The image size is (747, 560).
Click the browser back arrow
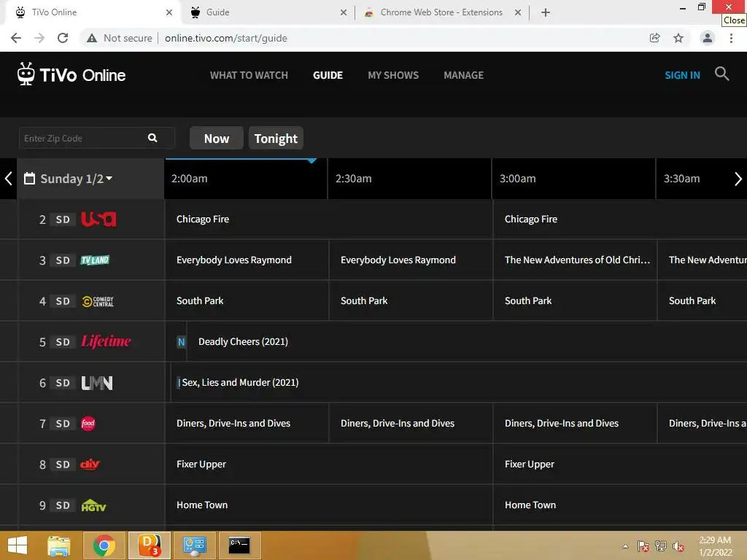pyautogui.click(x=16, y=38)
